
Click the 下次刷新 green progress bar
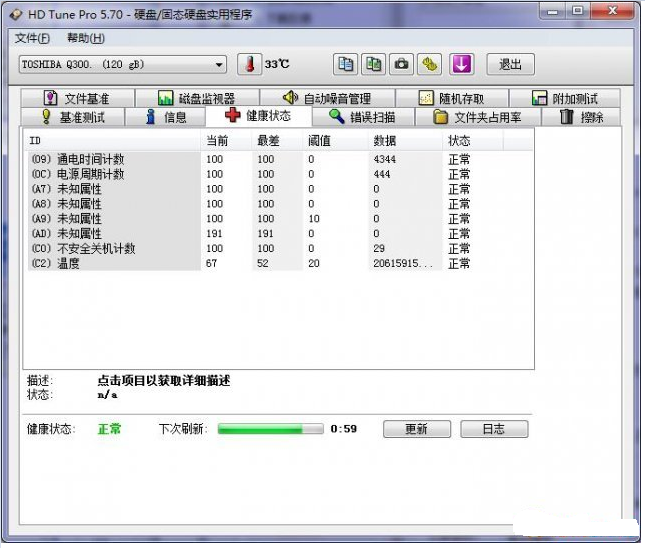[271, 429]
